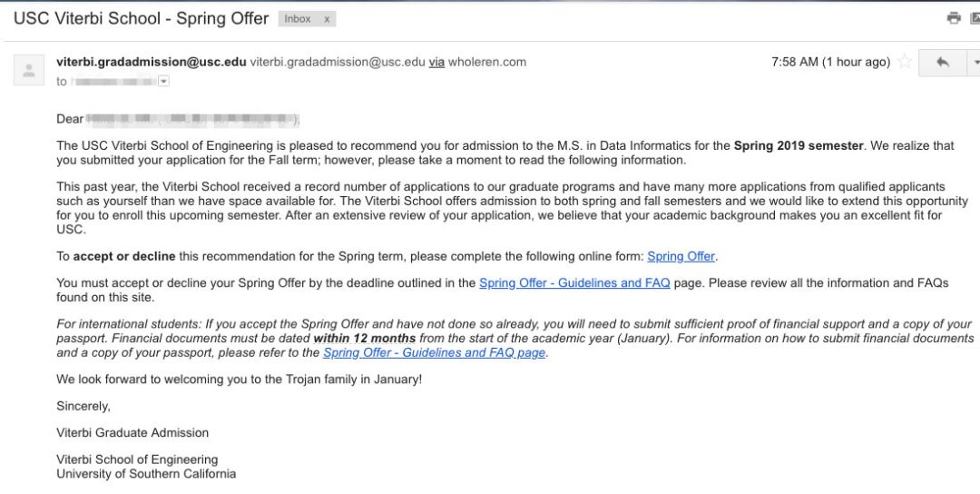
Task: Click 'Viterbi Graduate Admission' signature line
Action: click(x=132, y=432)
